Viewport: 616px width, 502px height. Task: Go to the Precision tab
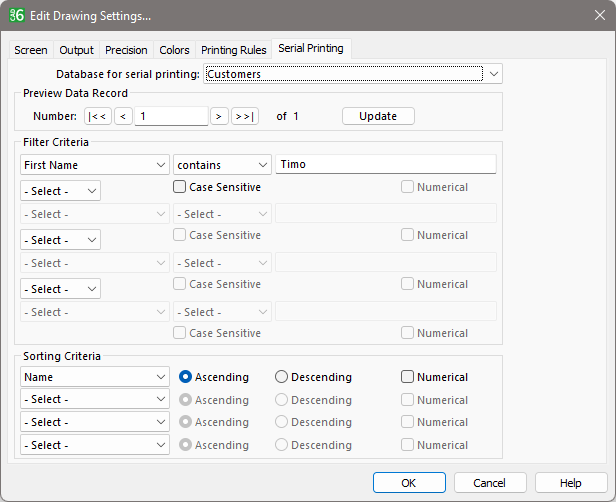click(x=126, y=50)
